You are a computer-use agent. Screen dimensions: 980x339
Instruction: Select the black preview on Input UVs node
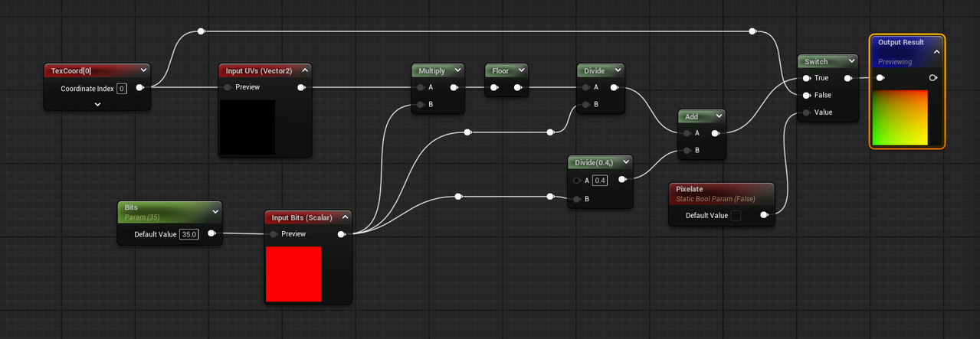pos(247,127)
